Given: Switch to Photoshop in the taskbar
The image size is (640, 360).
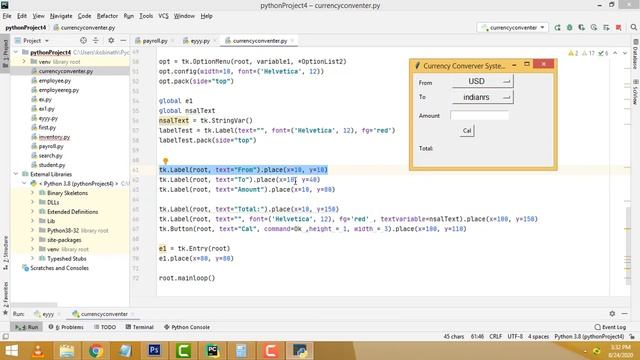Looking at the screenshot, I should (x=154, y=351).
